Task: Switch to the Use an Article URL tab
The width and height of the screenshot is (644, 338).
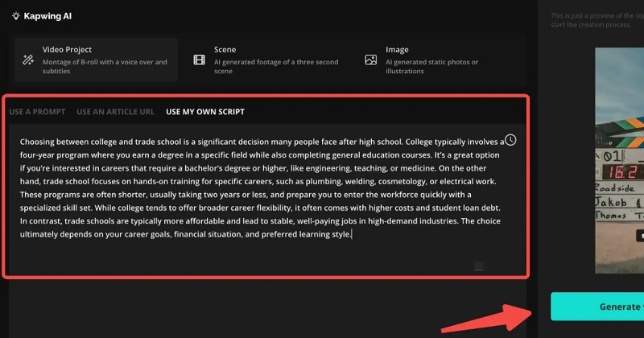Action: pyautogui.click(x=115, y=112)
